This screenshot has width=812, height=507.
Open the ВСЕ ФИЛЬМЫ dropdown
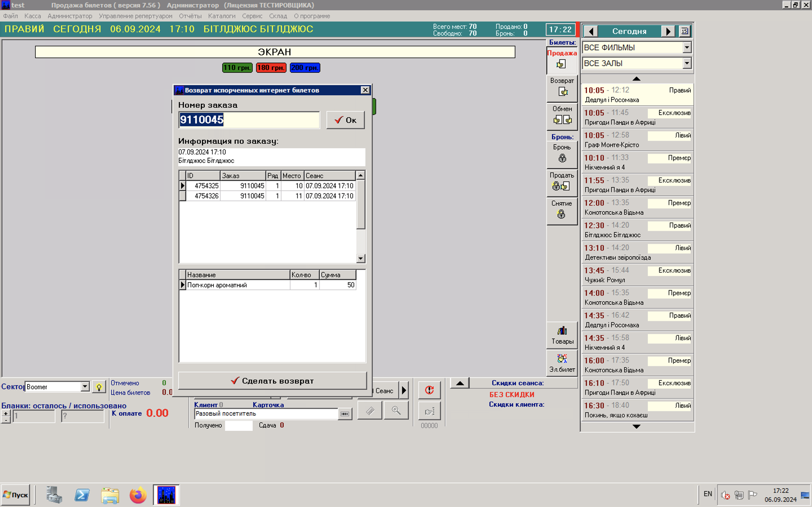click(x=687, y=48)
